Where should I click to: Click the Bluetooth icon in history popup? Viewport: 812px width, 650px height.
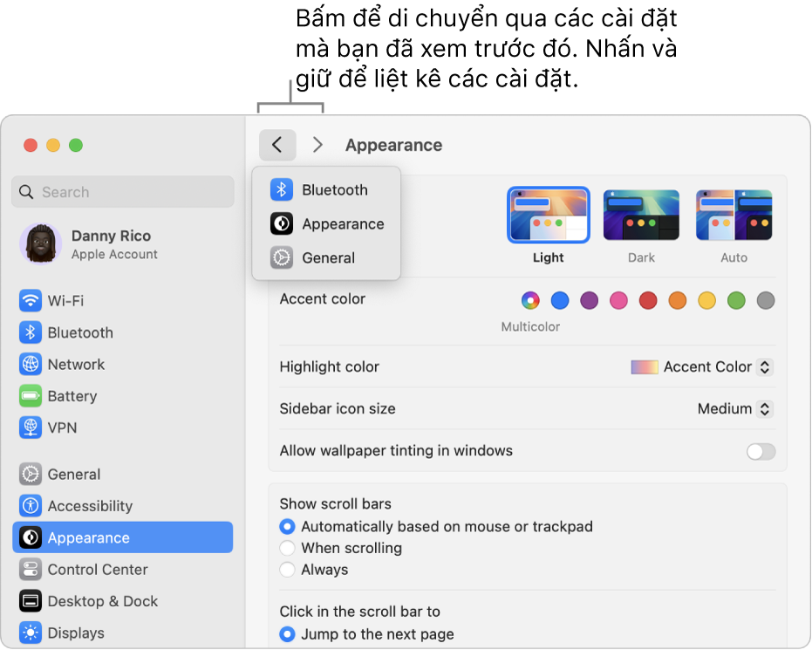point(281,189)
